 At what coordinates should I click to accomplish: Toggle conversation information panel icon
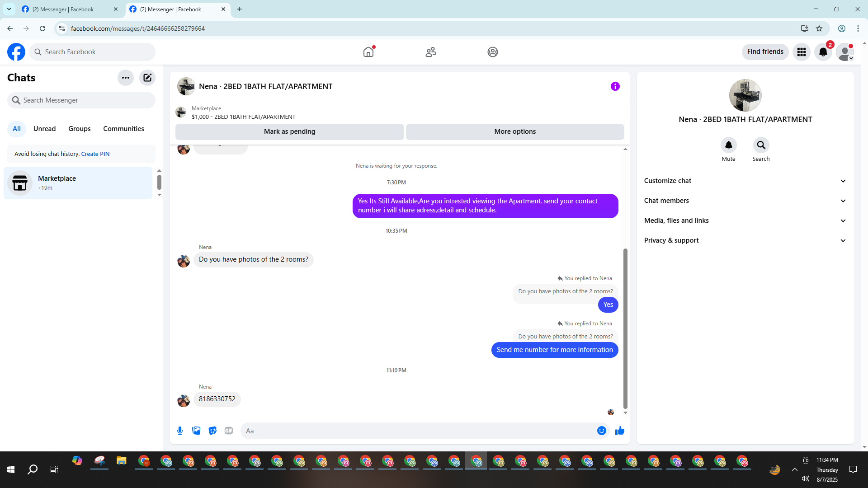pyautogui.click(x=615, y=86)
